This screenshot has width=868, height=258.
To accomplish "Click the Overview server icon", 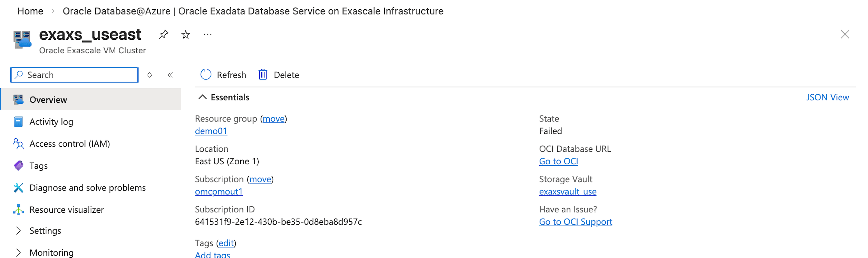I will click(x=18, y=99).
